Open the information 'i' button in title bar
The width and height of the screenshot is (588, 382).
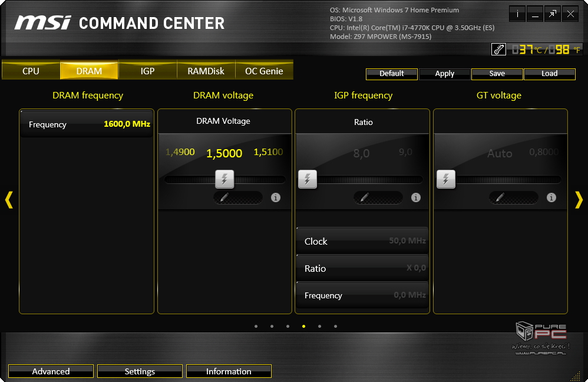(x=517, y=14)
